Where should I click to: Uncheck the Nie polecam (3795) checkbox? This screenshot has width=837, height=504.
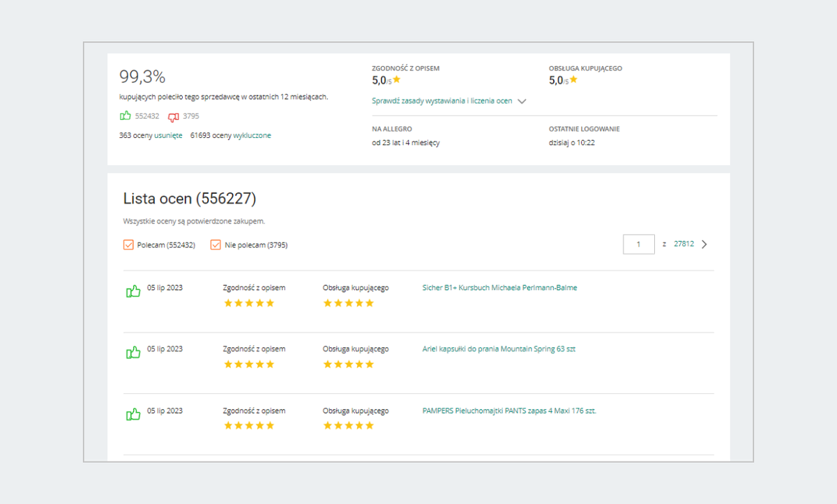pyautogui.click(x=216, y=245)
